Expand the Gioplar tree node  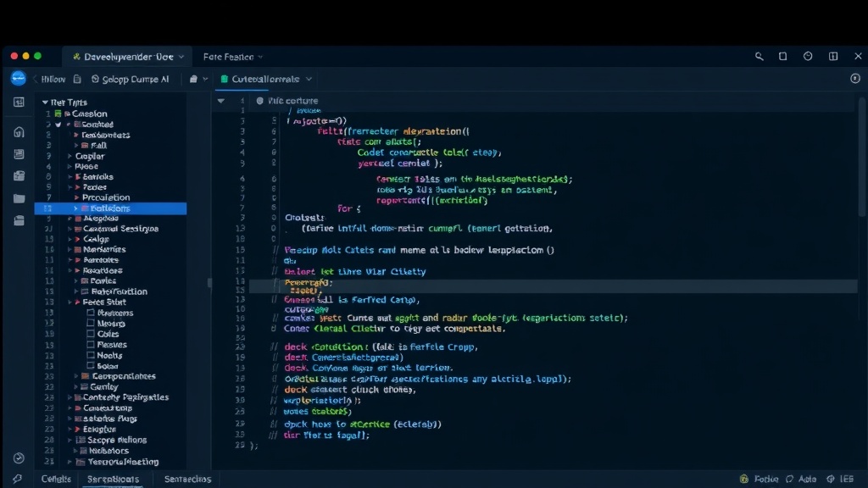pyautogui.click(x=70, y=156)
